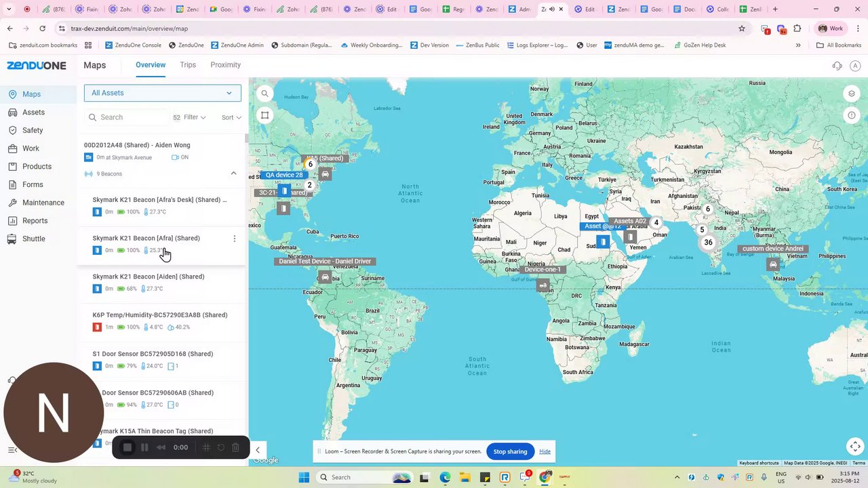Open Chrome tab search dropdown arrow
Screen dimensions: 868x488
coord(9,9)
